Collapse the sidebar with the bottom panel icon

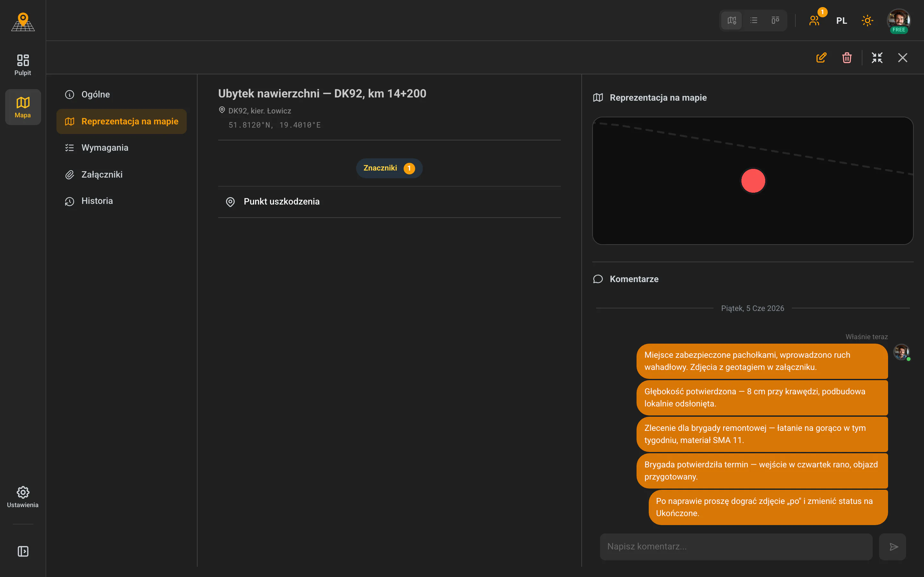(x=23, y=551)
